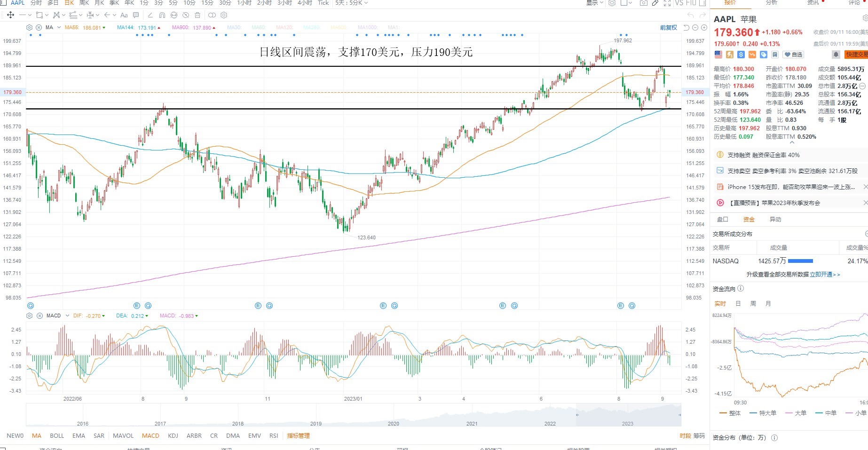Image resolution: width=868 pixels, height=450 pixels.
Task: Remove the MA indicator with its X icon
Action: [39, 27]
